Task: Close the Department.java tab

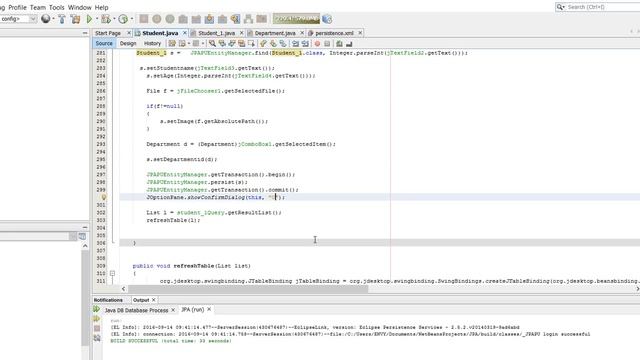Action: [x=302, y=33]
